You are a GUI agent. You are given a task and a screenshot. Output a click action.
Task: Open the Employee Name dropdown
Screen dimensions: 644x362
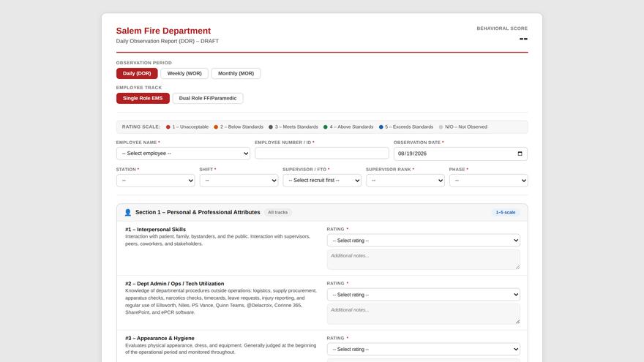pos(183,154)
